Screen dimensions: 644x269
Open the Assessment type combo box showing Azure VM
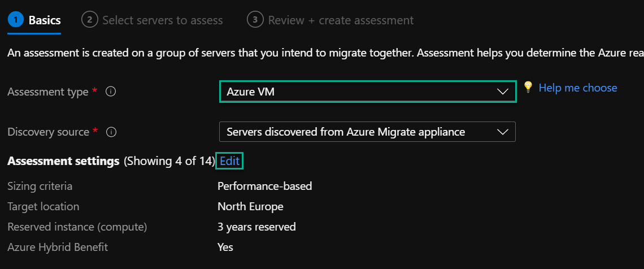(368, 92)
